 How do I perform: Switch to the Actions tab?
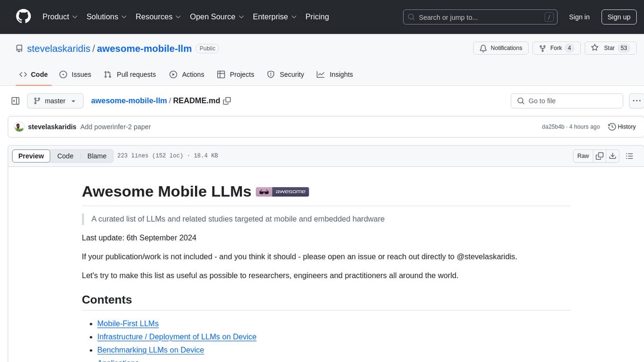coord(187,74)
